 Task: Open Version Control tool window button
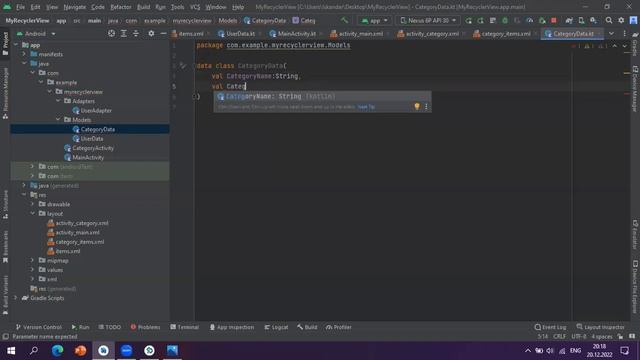39,327
